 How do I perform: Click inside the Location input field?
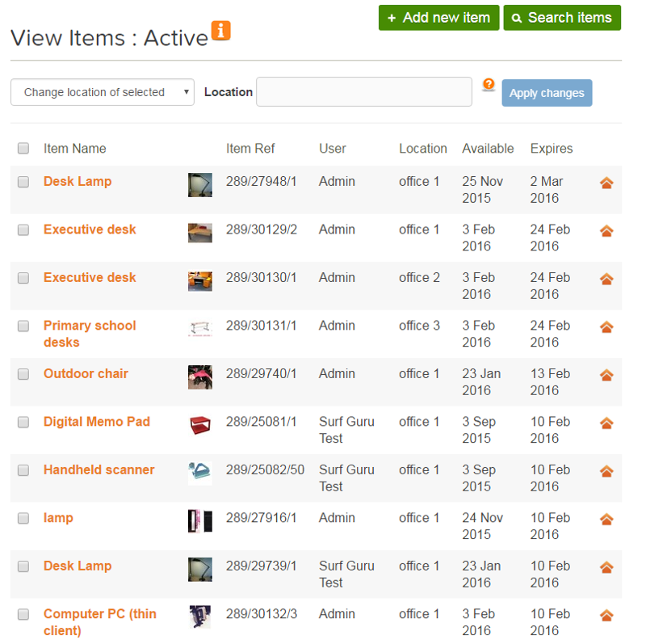[363, 91]
